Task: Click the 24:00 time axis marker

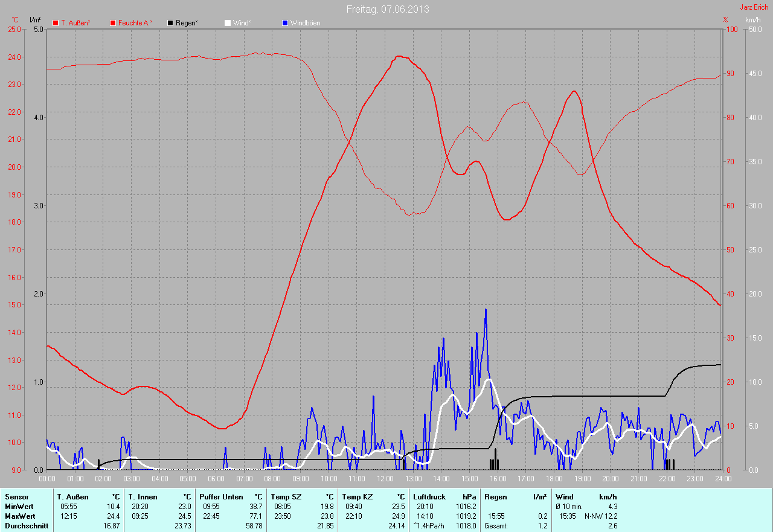Action: pos(722,479)
